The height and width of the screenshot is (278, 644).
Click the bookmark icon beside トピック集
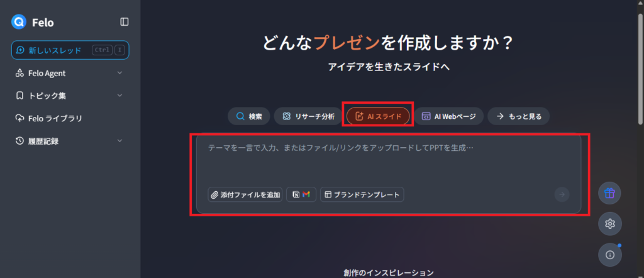tap(19, 96)
